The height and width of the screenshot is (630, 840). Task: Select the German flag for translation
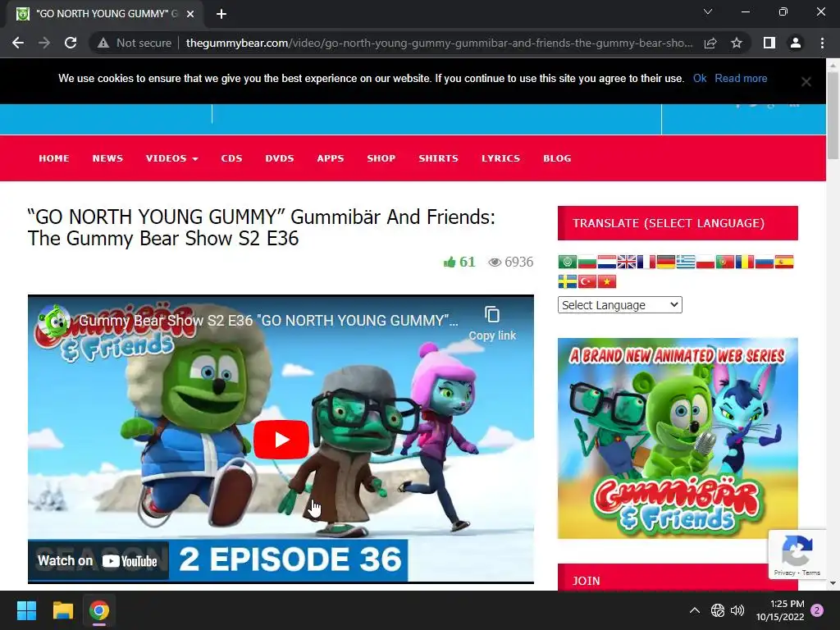tap(666, 262)
